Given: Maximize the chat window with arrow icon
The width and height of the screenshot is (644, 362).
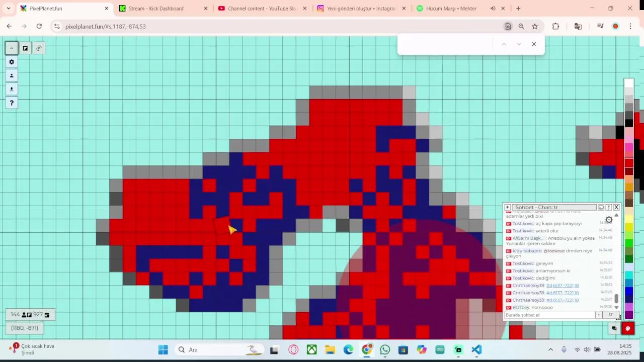Looking at the screenshot, I should pyautogui.click(x=608, y=207).
